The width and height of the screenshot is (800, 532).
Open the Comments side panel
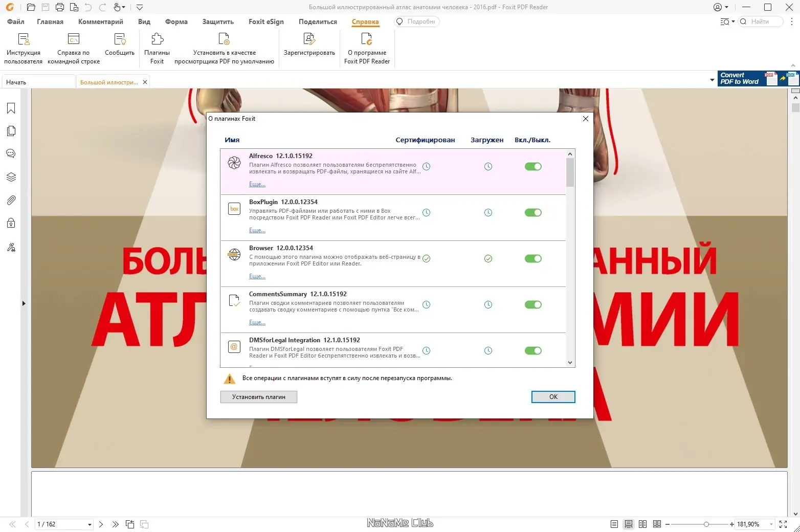coord(11,153)
